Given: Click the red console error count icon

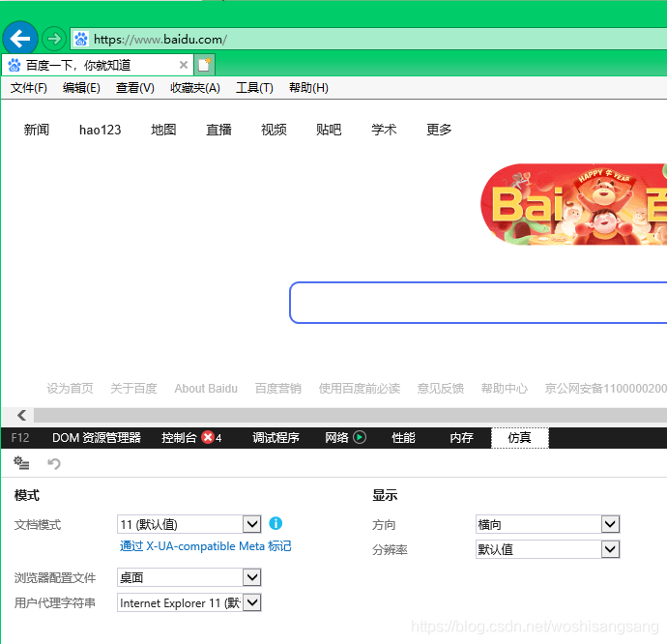Looking at the screenshot, I should tap(208, 438).
